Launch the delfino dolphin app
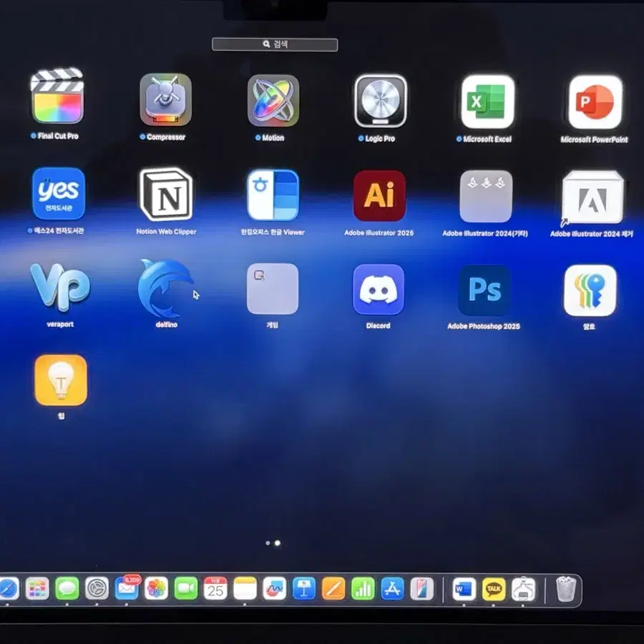Viewport: 644px width, 644px height. point(166,288)
